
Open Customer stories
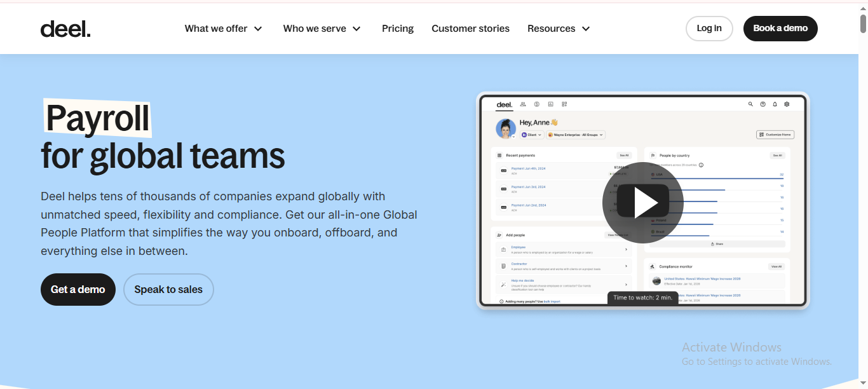(470, 29)
